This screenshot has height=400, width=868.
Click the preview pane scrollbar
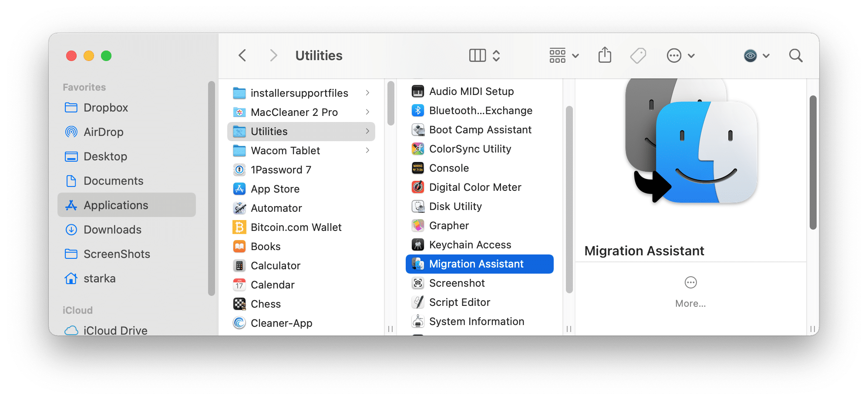(x=813, y=163)
